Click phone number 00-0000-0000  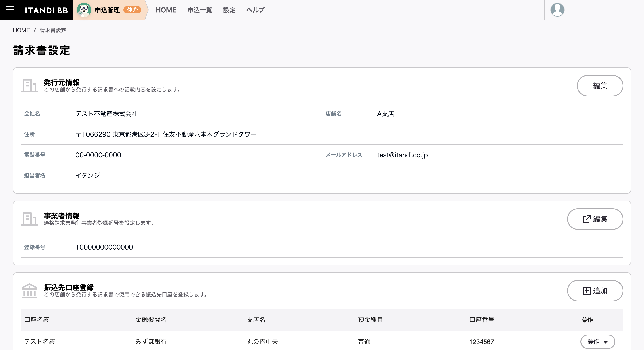coord(98,155)
